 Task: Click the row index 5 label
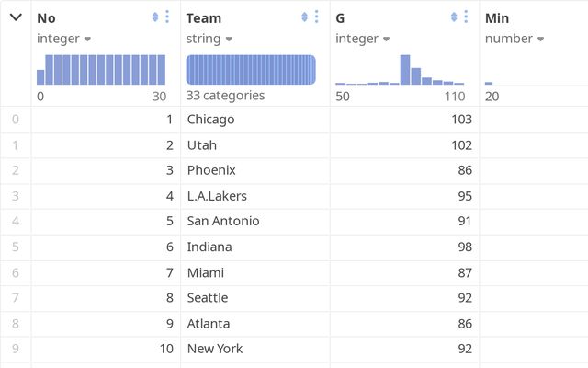[x=15, y=247]
